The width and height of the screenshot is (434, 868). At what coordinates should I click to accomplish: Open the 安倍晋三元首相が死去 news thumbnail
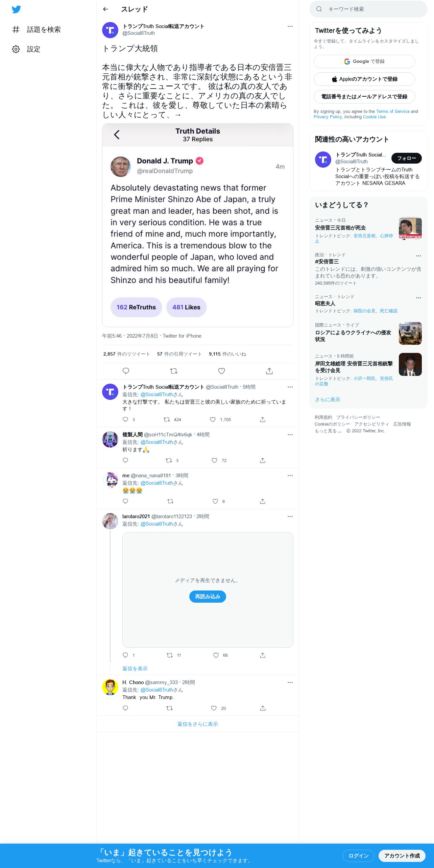click(x=410, y=228)
